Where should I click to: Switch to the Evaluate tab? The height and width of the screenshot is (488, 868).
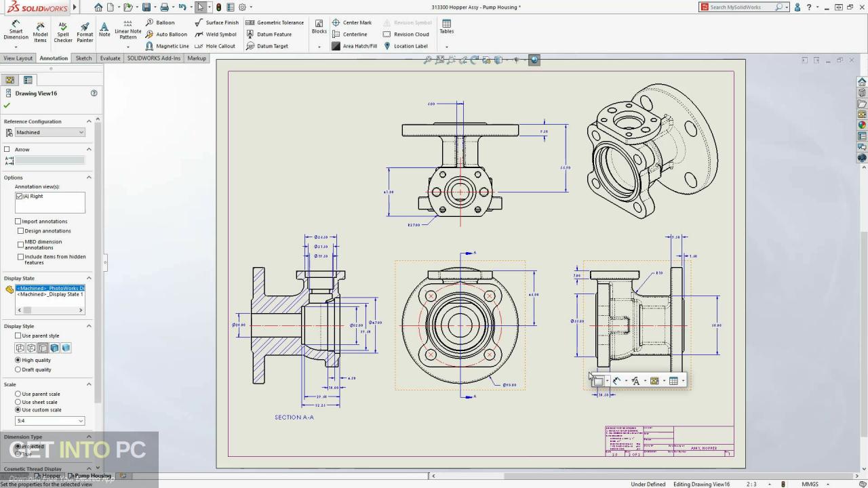click(110, 58)
